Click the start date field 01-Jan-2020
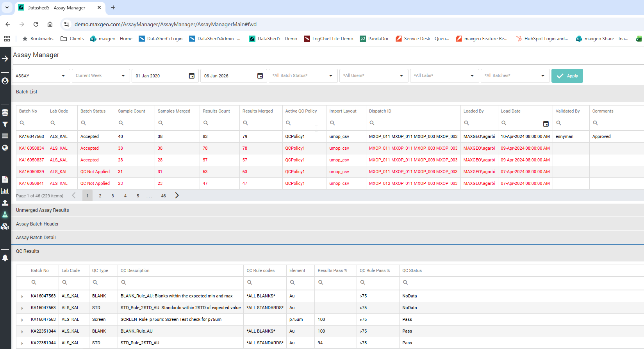The image size is (644, 349). 160,76
